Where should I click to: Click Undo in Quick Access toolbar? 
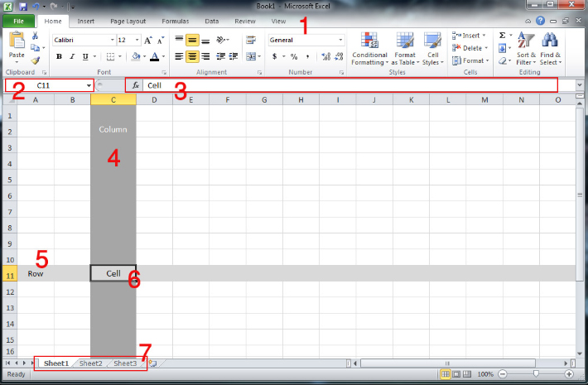coord(36,7)
